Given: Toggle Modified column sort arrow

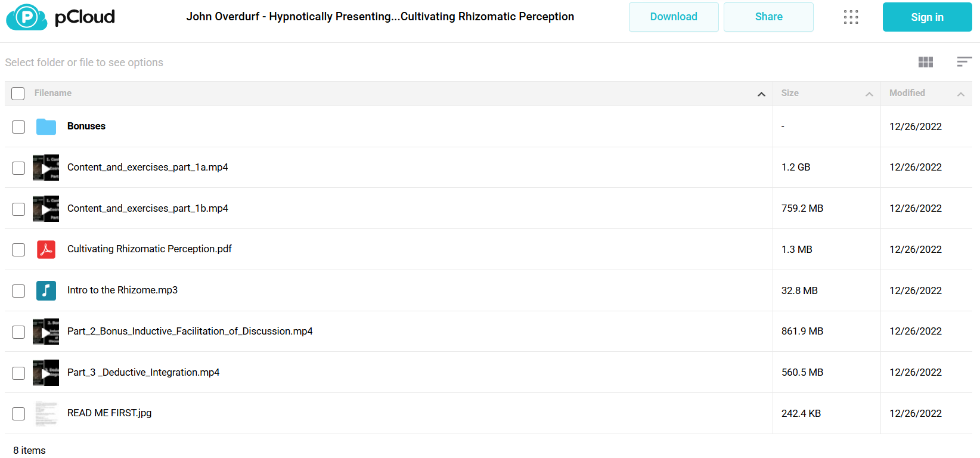Looking at the screenshot, I should tap(961, 94).
